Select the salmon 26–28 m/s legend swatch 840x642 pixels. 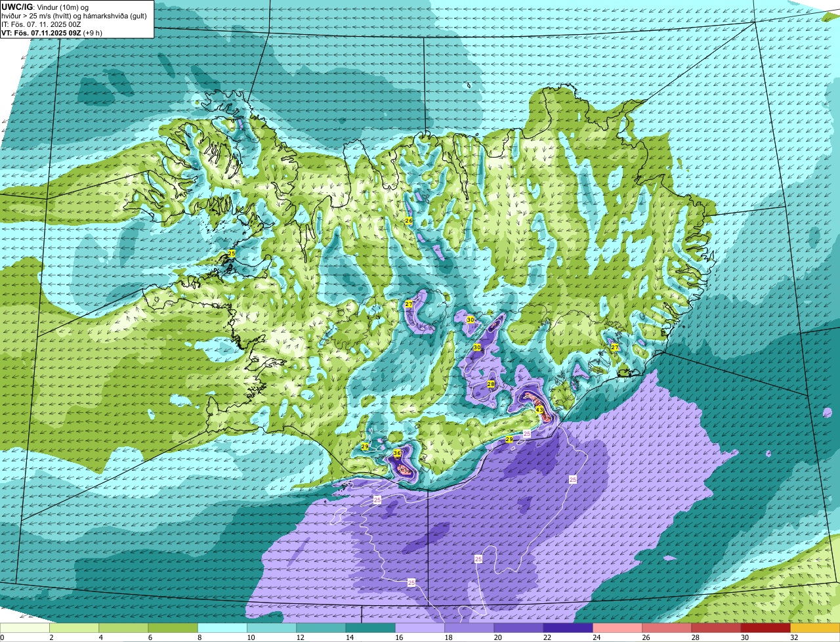[x=667, y=628]
